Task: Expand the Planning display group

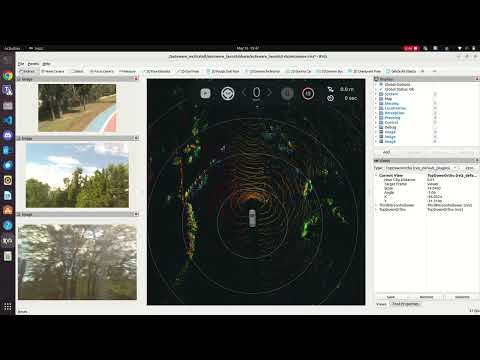Action: pyautogui.click(x=376, y=118)
